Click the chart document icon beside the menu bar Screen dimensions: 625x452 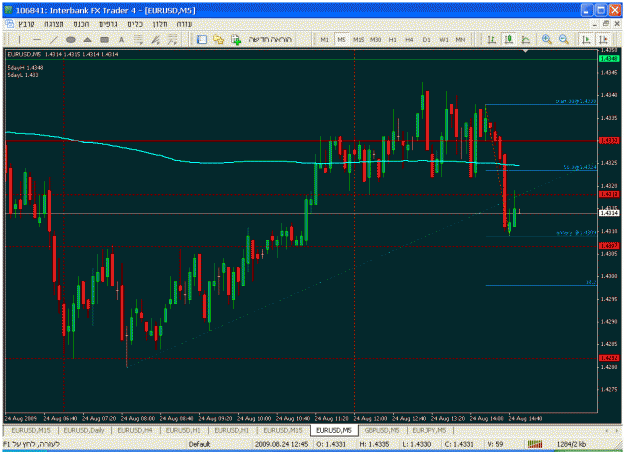click(x=9, y=24)
